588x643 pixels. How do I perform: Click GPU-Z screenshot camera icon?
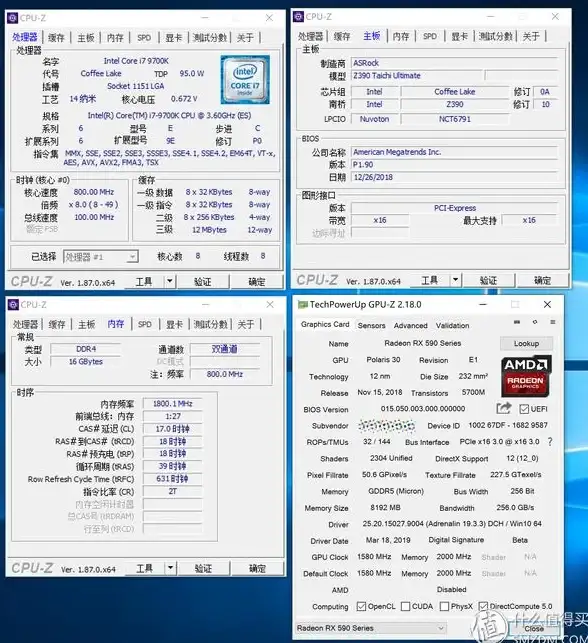click(517, 322)
